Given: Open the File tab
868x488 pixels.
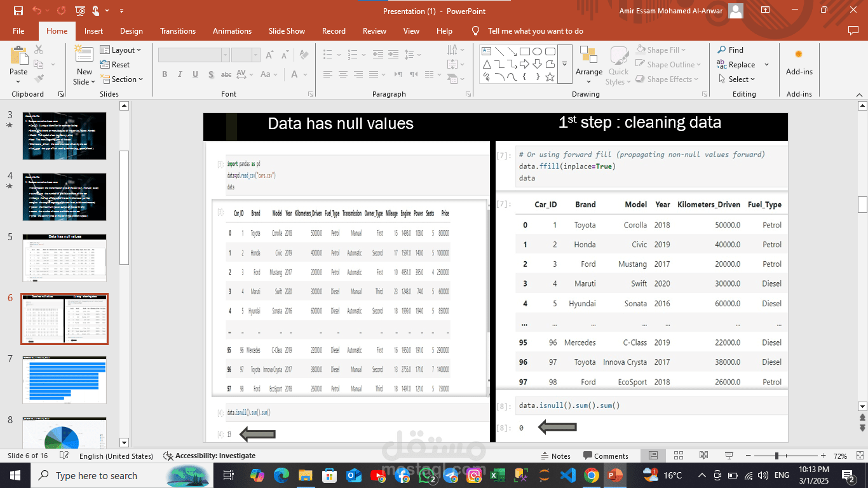Looking at the screenshot, I should (x=18, y=31).
